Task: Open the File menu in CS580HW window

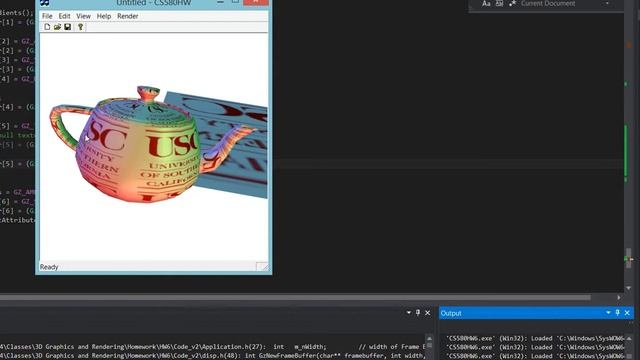Action: click(x=47, y=16)
